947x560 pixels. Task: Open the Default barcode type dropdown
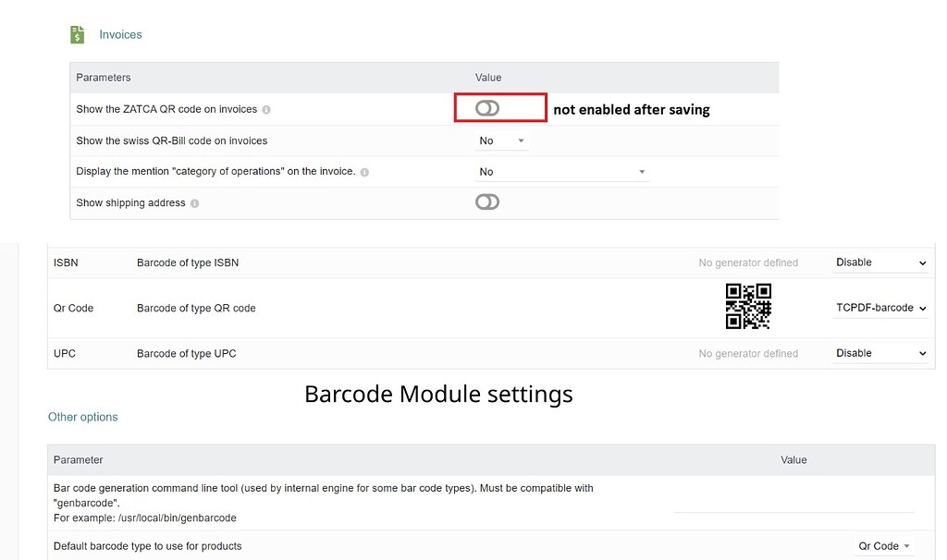click(881, 546)
